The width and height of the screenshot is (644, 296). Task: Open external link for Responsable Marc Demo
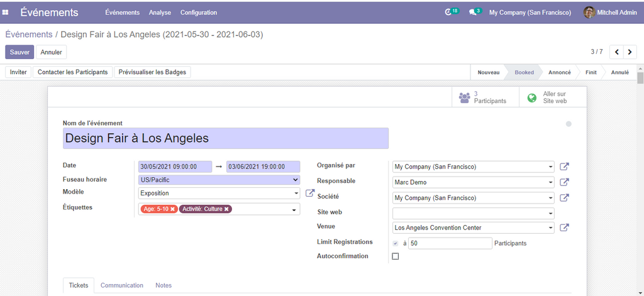coord(565,182)
